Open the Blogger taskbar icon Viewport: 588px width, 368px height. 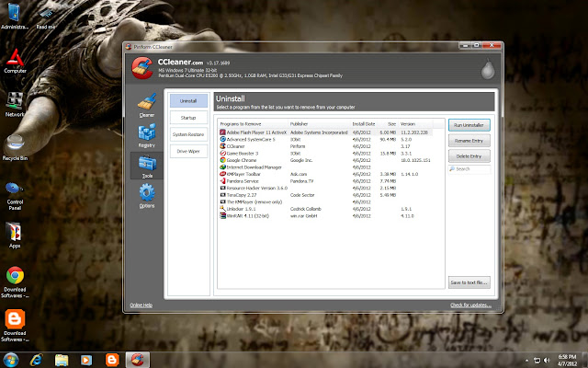coord(112,360)
